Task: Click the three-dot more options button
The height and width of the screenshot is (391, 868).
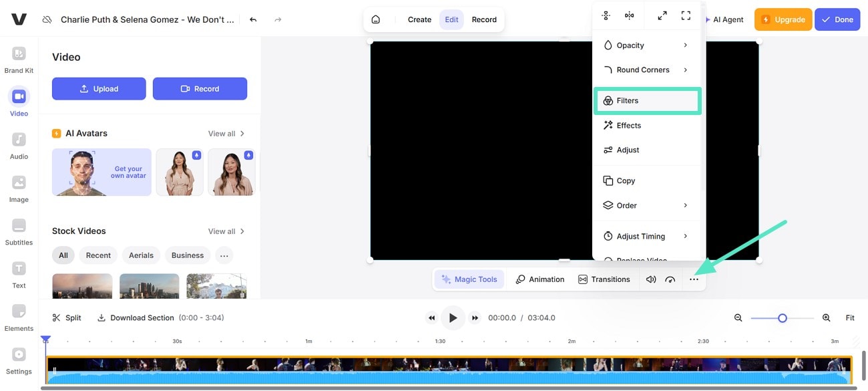Action: point(694,279)
